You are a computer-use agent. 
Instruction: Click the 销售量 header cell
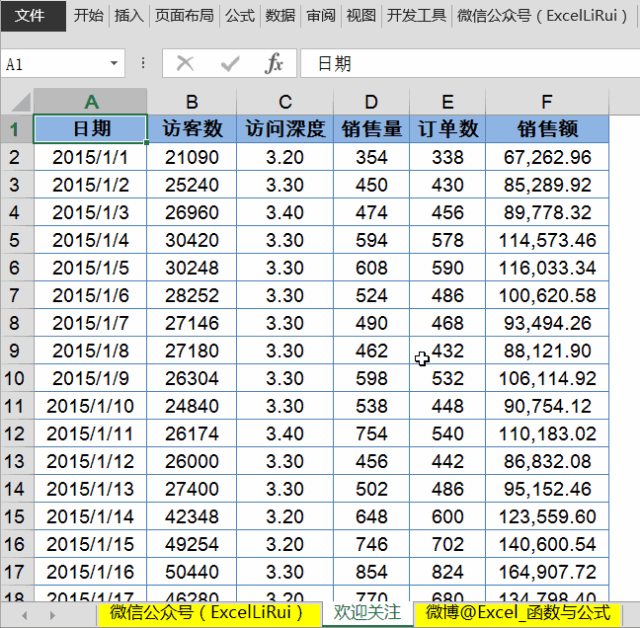tap(371, 129)
